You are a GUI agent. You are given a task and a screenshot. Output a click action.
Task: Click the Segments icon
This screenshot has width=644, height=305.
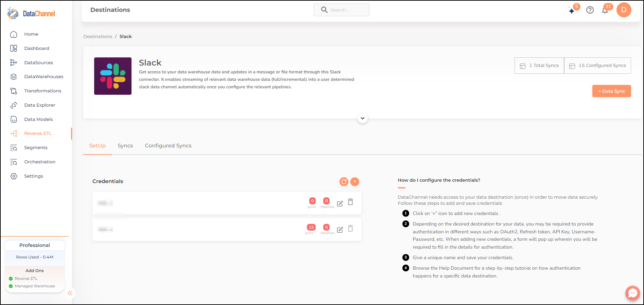click(x=14, y=148)
